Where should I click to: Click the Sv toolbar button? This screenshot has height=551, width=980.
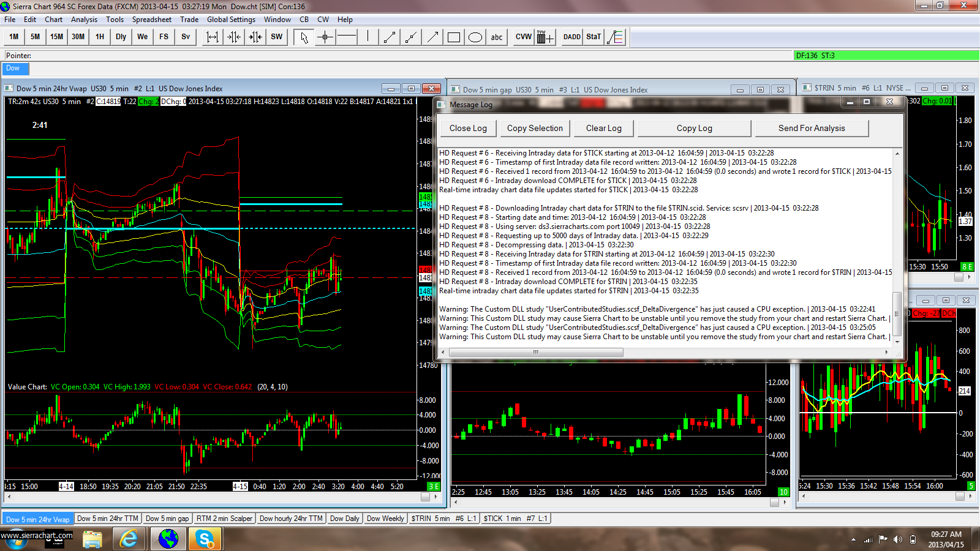pos(186,37)
